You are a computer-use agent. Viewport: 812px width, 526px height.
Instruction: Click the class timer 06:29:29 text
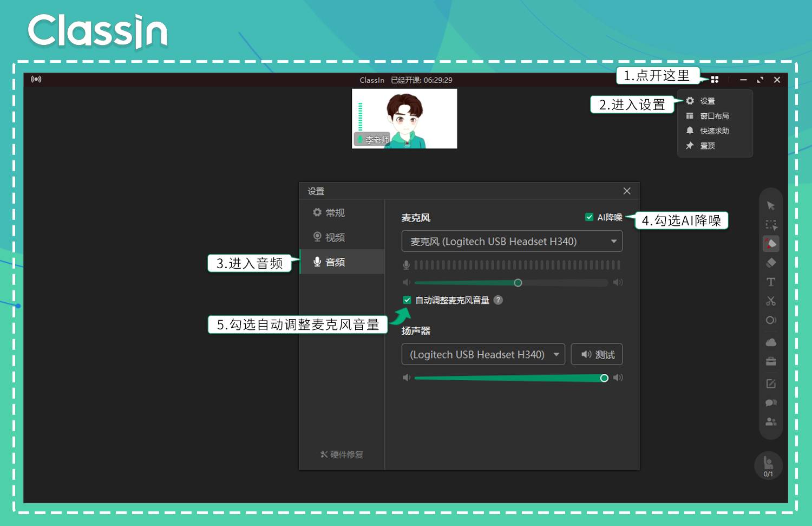(438, 80)
